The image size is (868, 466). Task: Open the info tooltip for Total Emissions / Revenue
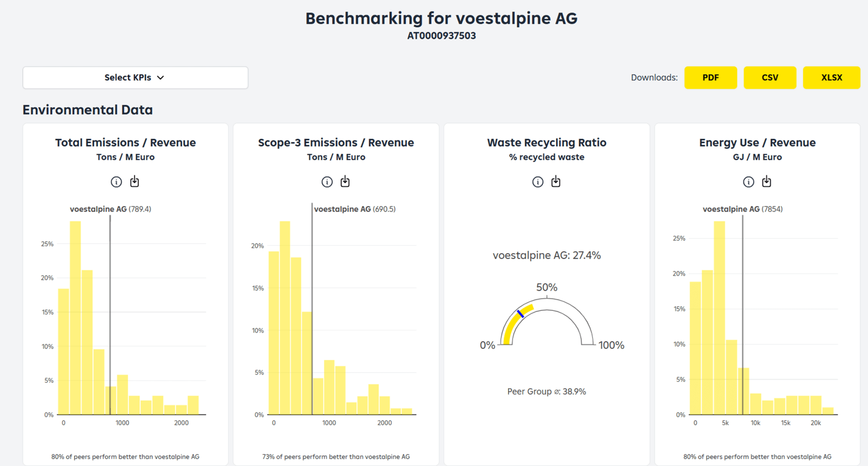pos(116,181)
